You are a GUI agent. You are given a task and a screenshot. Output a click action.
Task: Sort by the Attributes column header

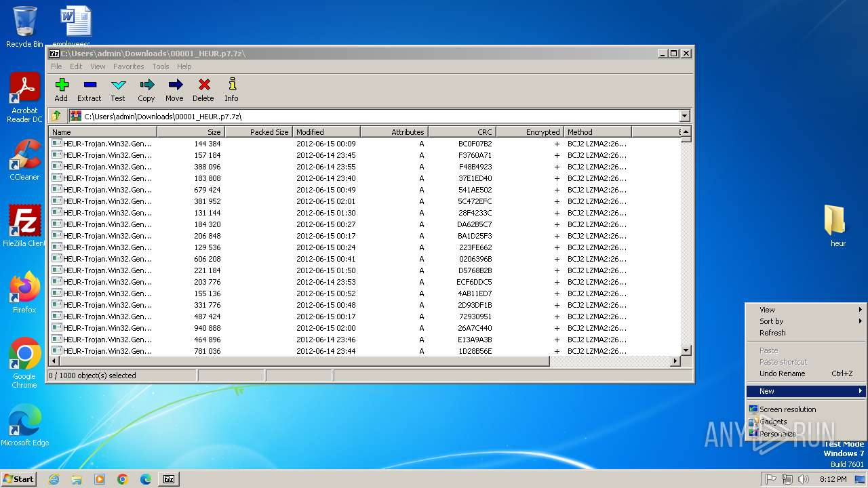[x=394, y=132]
